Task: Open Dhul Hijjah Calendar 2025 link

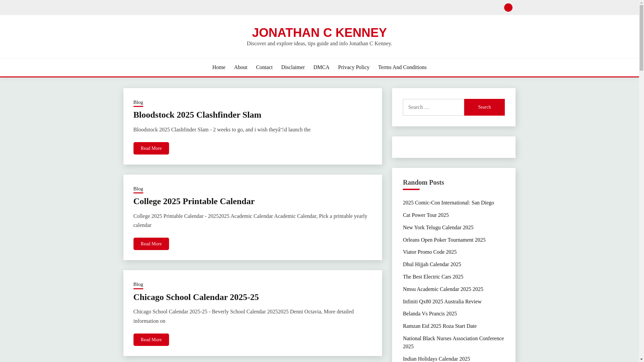Action: [432, 264]
